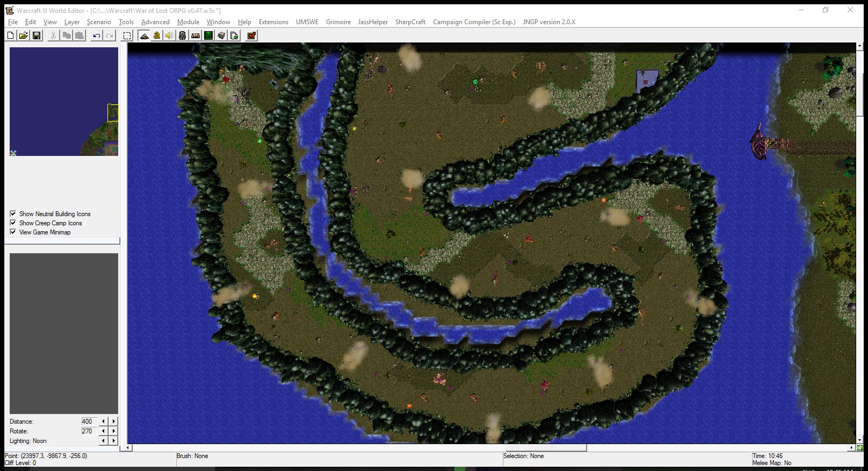Open the File menu
Viewport: 868px width, 471px height.
[x=13, y=22]
